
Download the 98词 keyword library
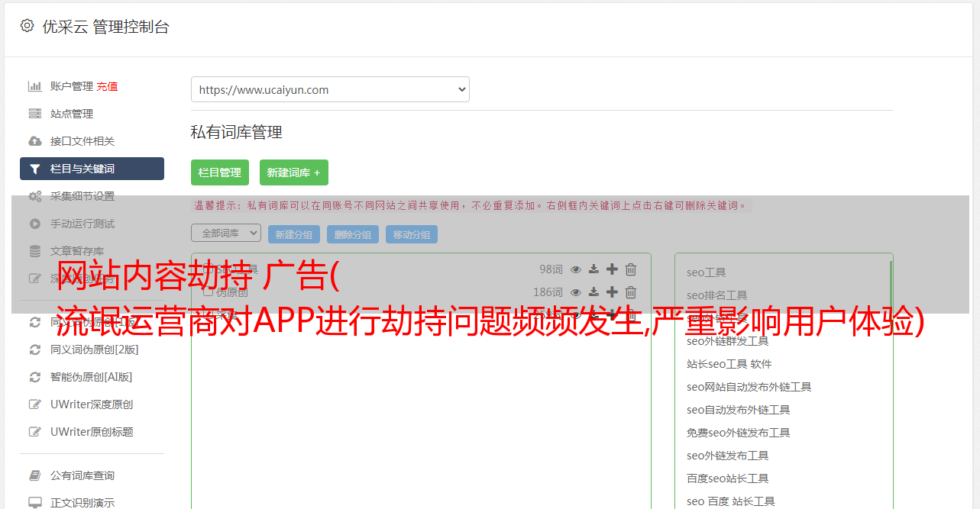point(593,269)
